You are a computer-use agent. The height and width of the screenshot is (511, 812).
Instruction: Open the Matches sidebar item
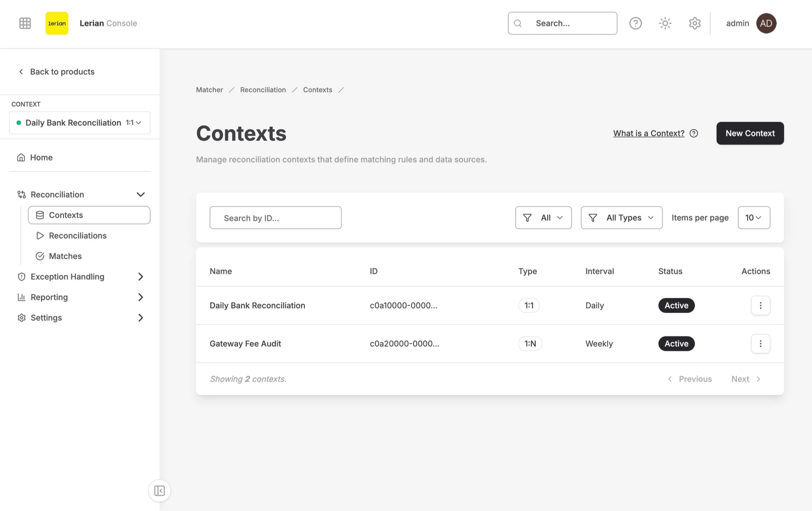pyautogui.click(x=65, y=256)
